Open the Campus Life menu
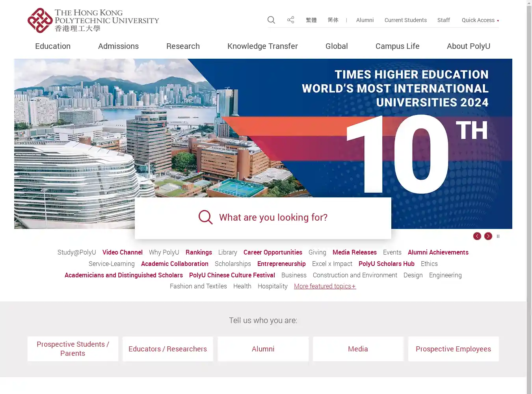 [397, 46]
